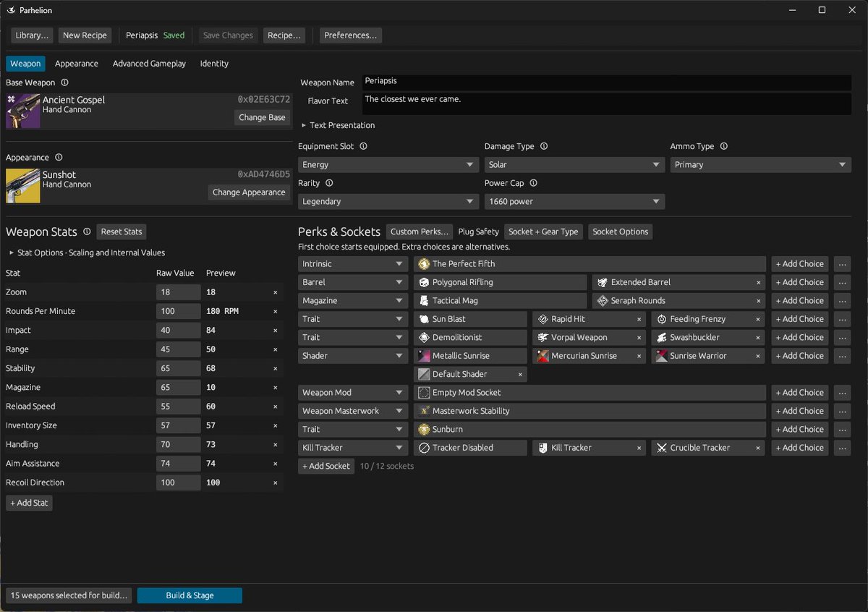
Task: Click the Sunrise Warrior shader swatch
Action: (662, 356)
